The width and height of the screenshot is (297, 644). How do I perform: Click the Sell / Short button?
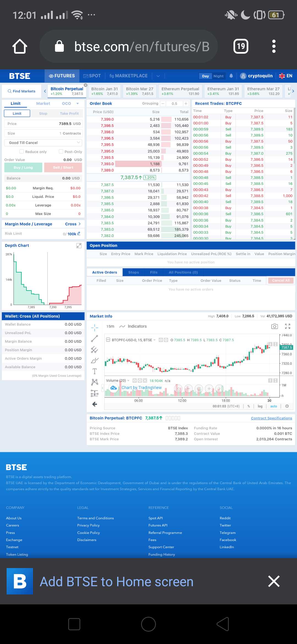(x=63, y=167)
